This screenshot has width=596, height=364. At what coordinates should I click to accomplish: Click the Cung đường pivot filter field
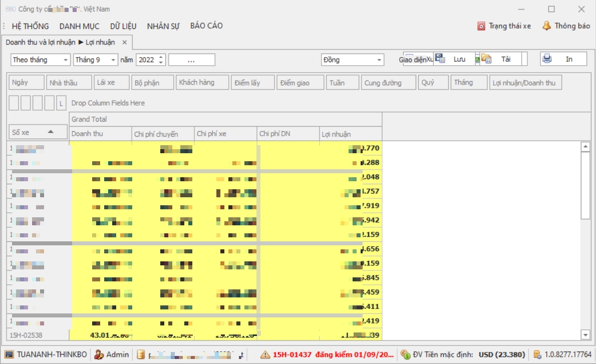click(389, 83)
